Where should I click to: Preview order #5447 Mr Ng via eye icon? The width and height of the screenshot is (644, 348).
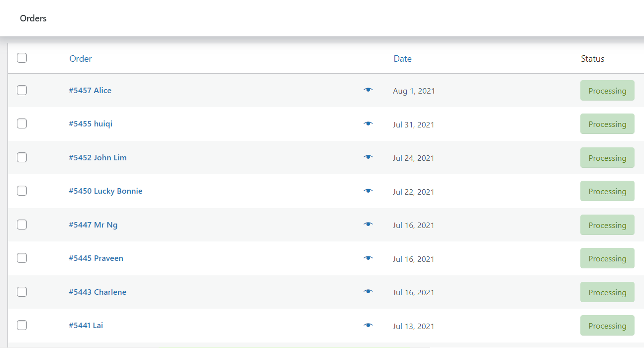pos(368,225)
